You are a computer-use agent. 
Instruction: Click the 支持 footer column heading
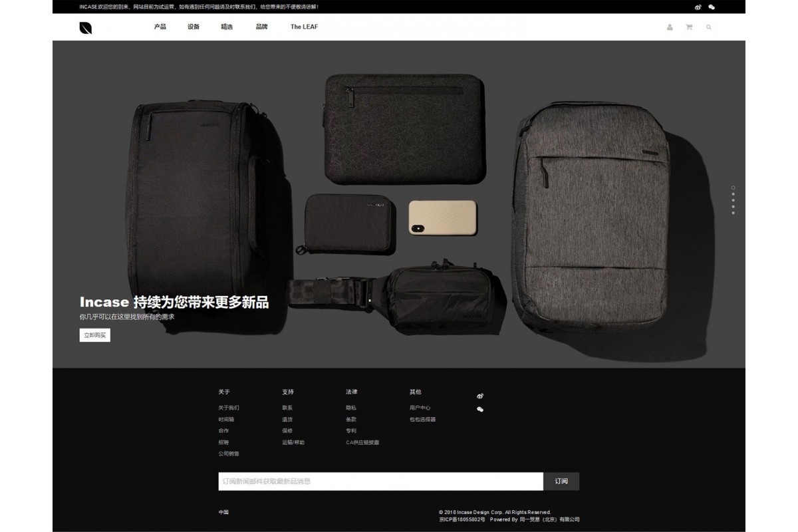tap(288, 392)
